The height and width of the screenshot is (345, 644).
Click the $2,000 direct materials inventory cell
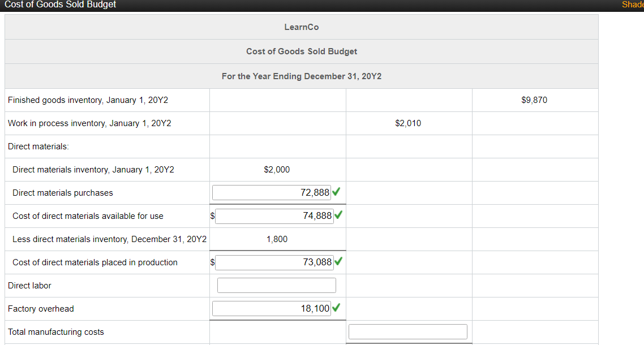[x=277, y=169]
